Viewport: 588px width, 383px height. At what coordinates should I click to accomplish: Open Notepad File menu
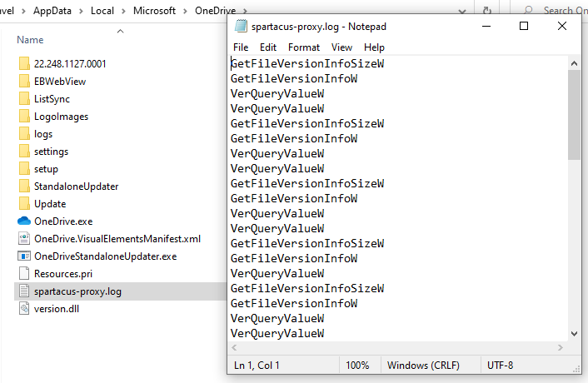[x=241, y=47]
